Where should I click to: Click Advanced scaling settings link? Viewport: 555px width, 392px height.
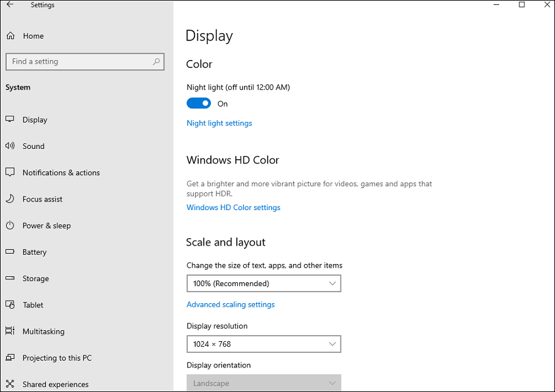(x=231, y=304)
